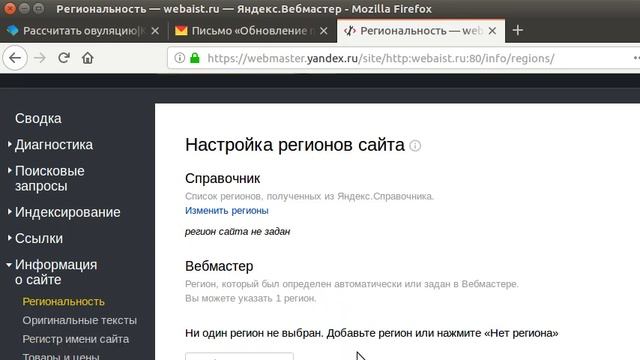Close the 'Региональность' tab
This screenshot has width=640, height=360.
492,31
